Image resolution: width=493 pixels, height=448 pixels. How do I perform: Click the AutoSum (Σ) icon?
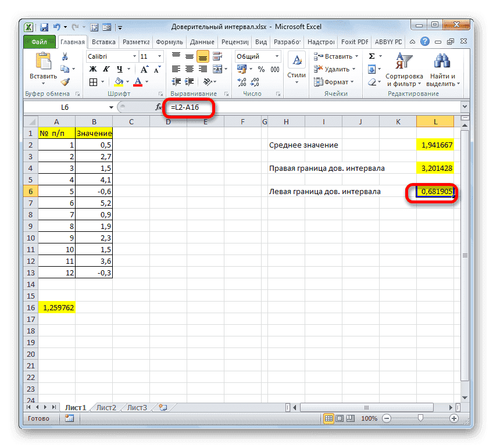[x=371, y=55]
